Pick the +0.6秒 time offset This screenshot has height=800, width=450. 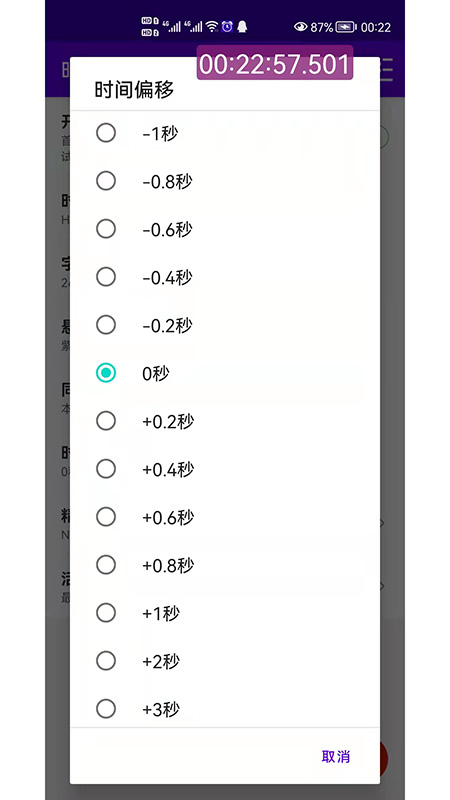tap(224, 517)
